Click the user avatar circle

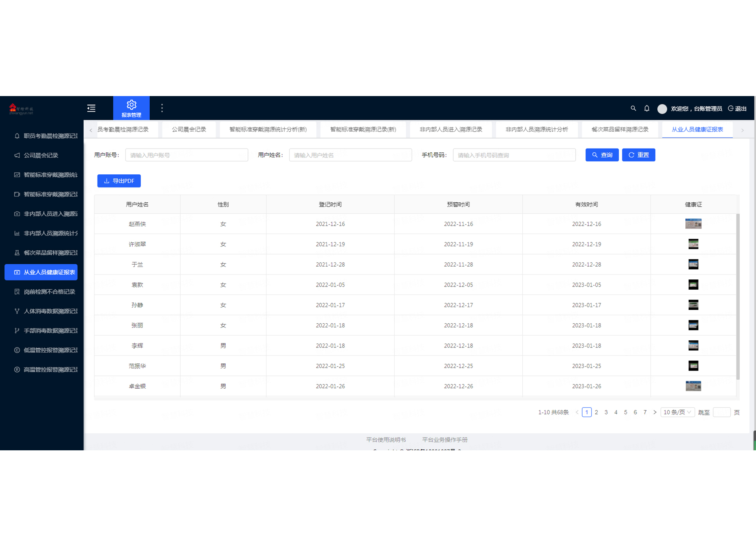pyautogui.click(x=662, y=109)
